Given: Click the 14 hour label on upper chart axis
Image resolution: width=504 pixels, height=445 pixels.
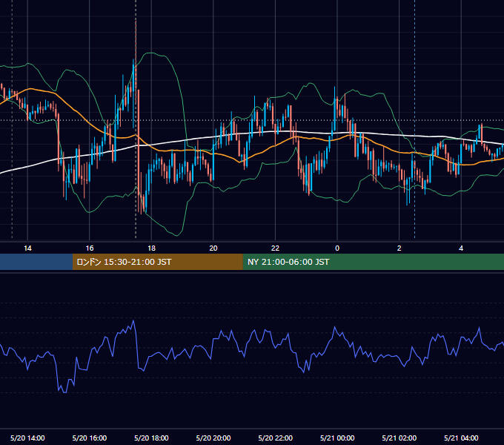Looking at the screenshot, I should (27, 248).
